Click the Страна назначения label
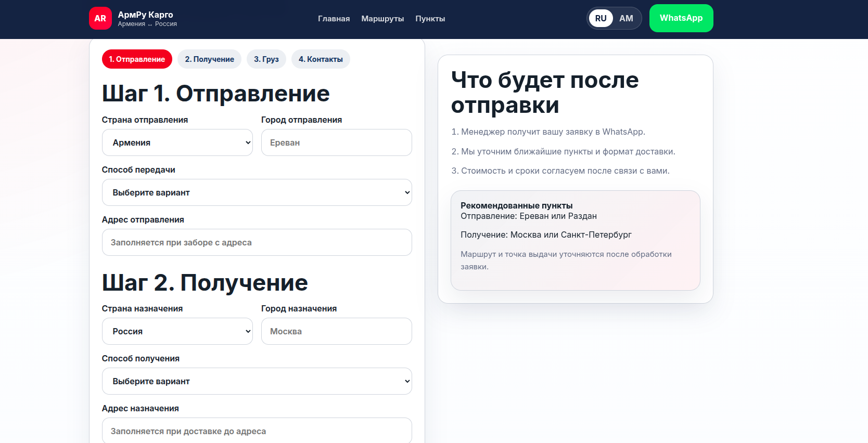The height and width of the screenshot is (443, 868). (142, 309)
